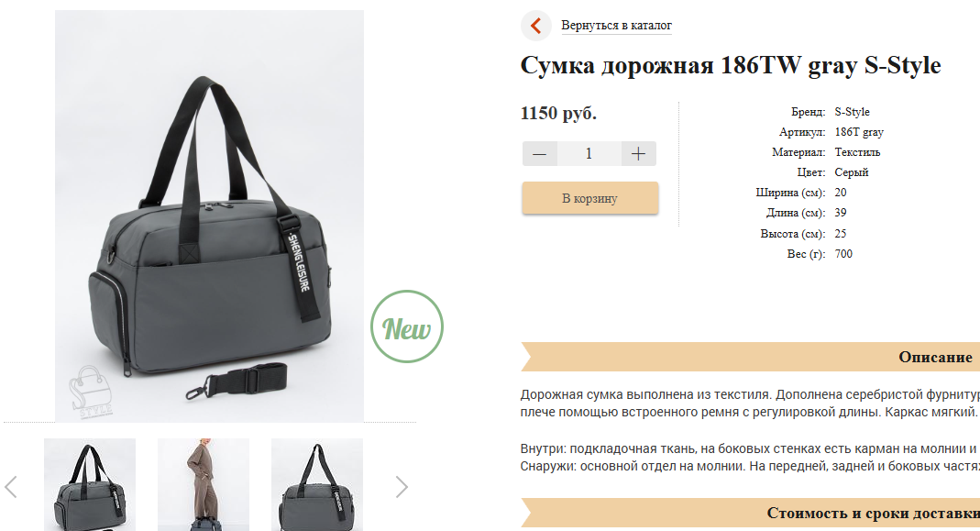This screenshot has width=980, height=531.
Task: Select the first gray bag thumbnail
Action: coord(89,485)
